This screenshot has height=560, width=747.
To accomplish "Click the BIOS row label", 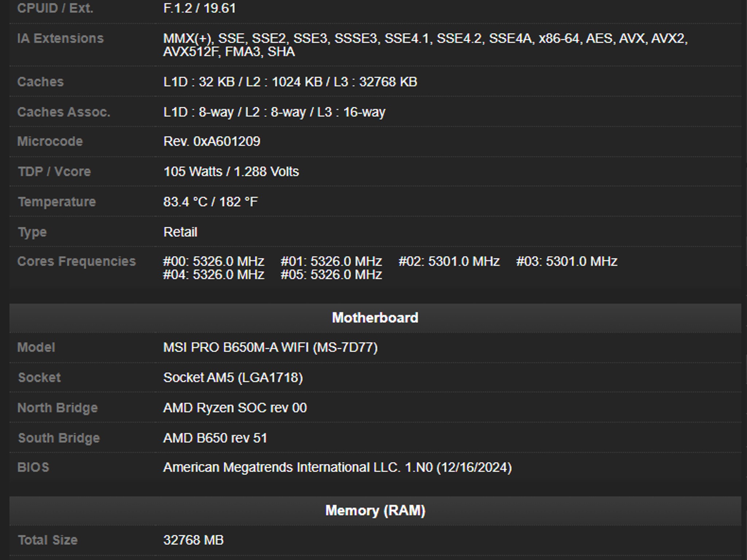I will pos(33,467).
